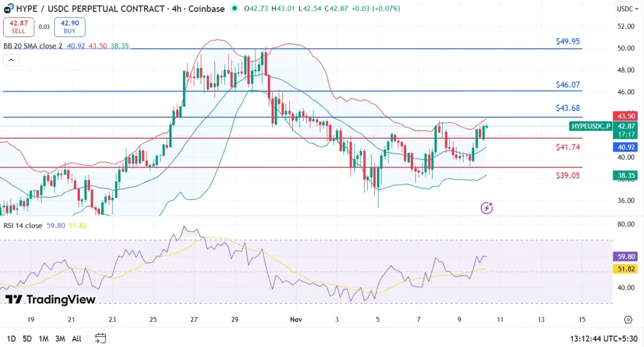Collapse the indicator legend with the chevron
Image resolution: width=644 pixels, height=347 pixels.
click(11, 60)
